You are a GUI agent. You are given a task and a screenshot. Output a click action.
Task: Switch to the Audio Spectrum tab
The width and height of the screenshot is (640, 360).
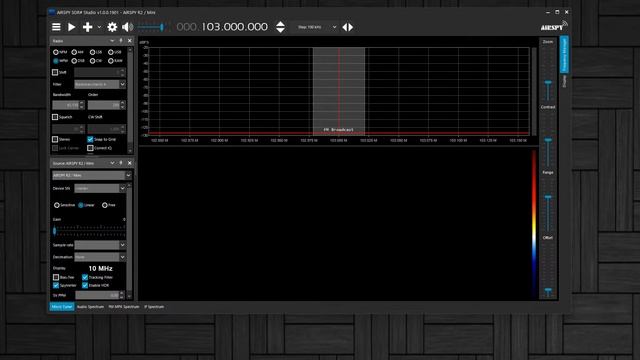(90, 307)
